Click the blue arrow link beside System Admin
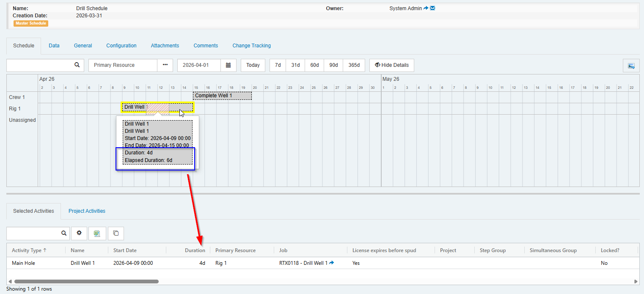The height and width of the screenshot is (294, 644). point(426,8)
